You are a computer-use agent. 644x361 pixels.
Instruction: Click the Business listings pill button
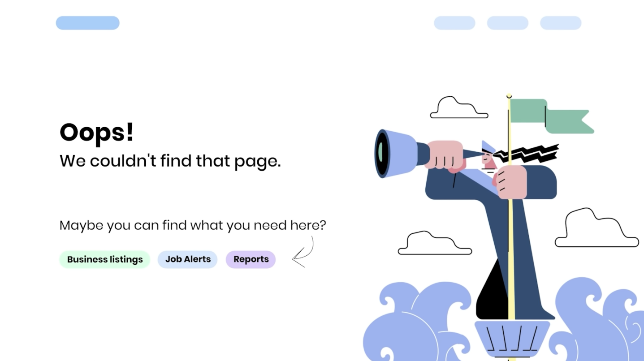click(x=104, y=259)
